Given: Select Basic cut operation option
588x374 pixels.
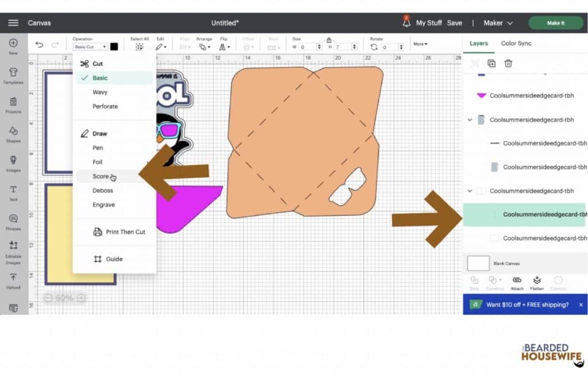Looking at the screenshot, I should 100,78.
